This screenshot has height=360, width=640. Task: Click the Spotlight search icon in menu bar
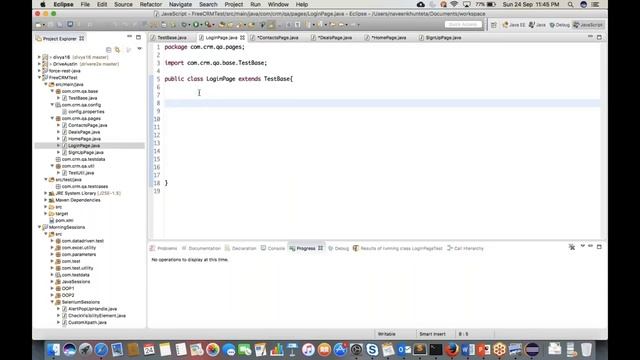point(571,4)
